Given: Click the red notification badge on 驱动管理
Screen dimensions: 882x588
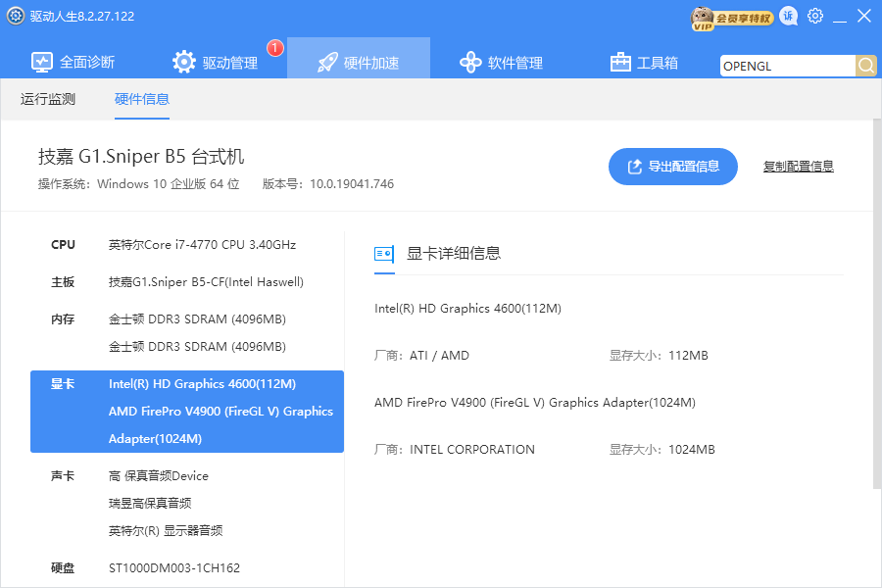Looking at the screenshot, I should (x=274, y=48).
